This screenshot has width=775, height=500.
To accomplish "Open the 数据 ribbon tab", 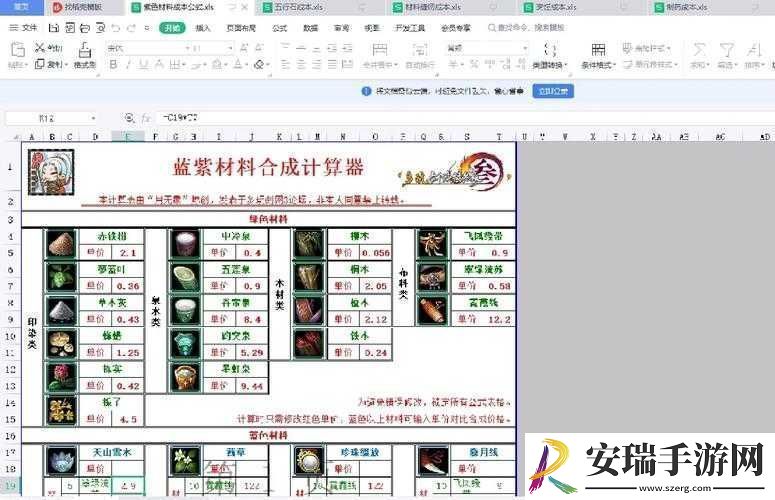I will pos(310,28).
